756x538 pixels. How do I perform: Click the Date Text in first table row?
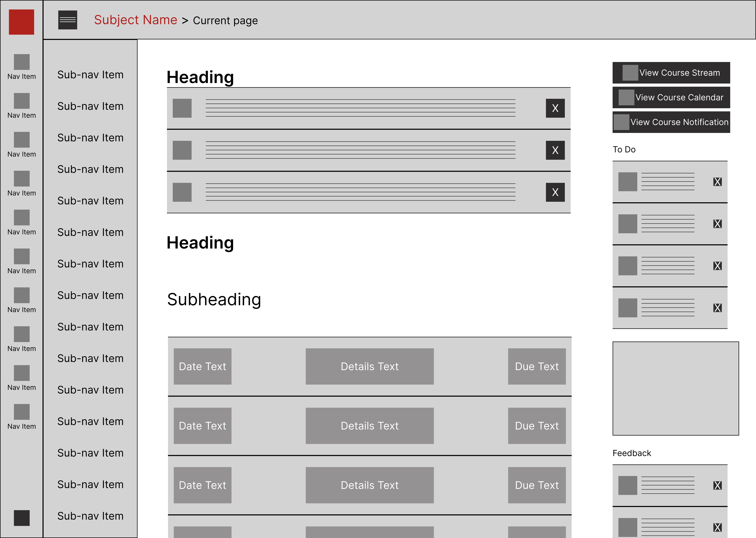[203, 366]
